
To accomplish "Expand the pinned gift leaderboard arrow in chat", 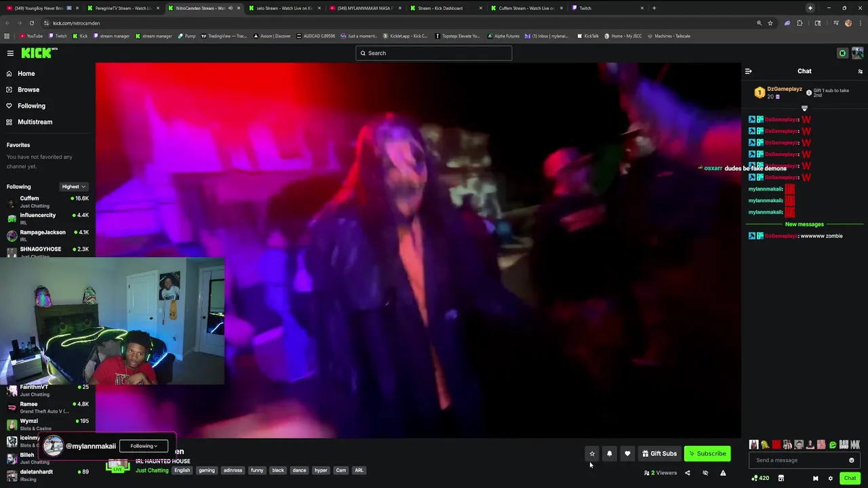I will (x=804, y=108).
